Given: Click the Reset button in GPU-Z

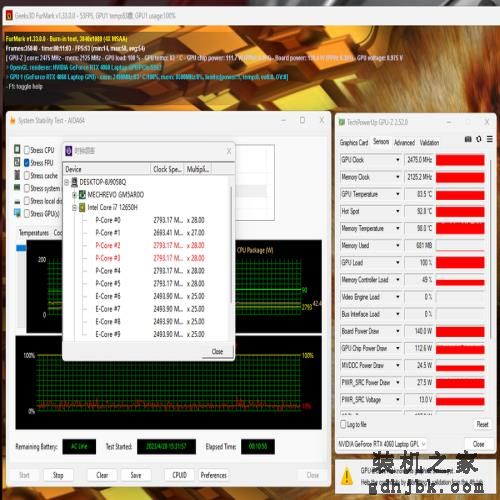Looking at the screenshot, I should coord(482,424).
